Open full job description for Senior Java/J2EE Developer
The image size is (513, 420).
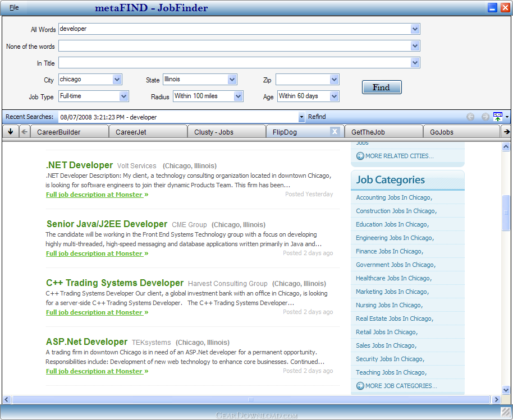pos(97,253)
